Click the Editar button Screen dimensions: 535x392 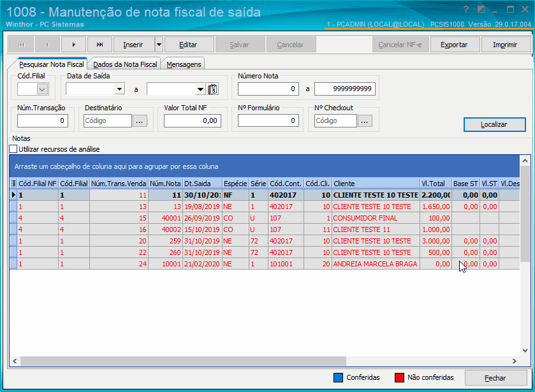[x=188, y=45]
